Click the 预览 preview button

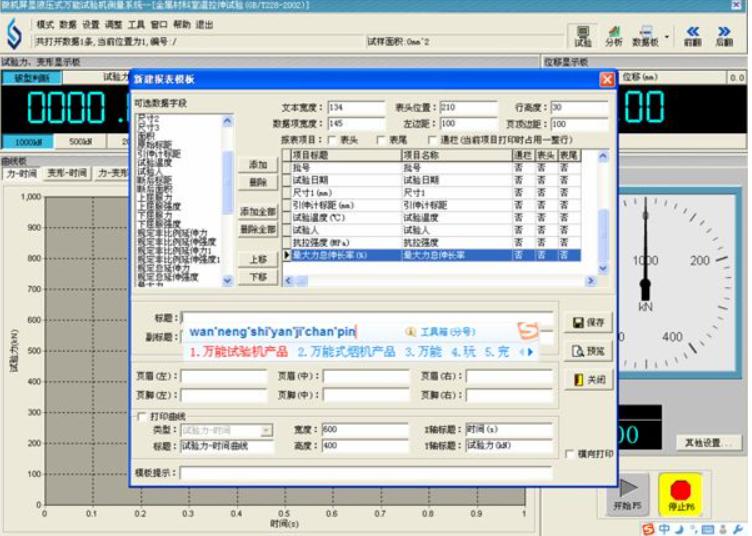pos(588,352)
